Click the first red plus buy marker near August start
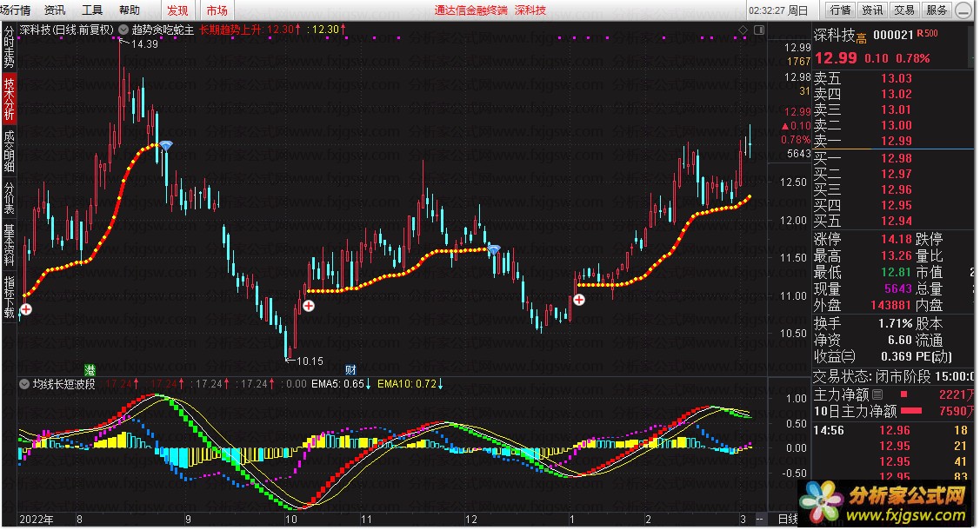The image size is (980, 530). coord(25,309)
